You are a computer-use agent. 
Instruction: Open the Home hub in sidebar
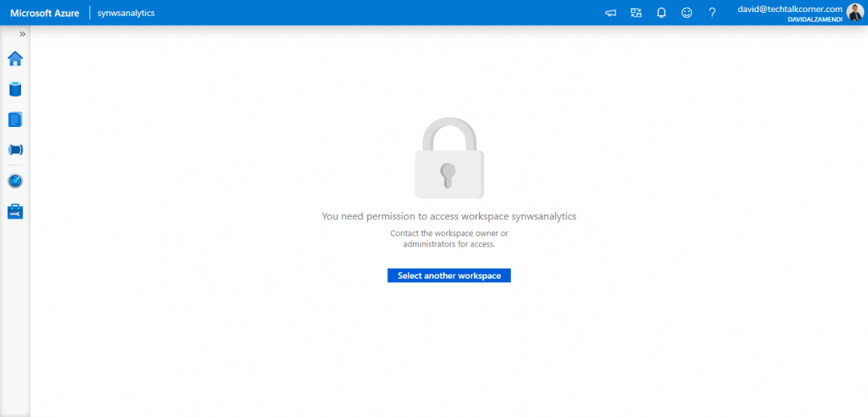[x=15, y=59]
